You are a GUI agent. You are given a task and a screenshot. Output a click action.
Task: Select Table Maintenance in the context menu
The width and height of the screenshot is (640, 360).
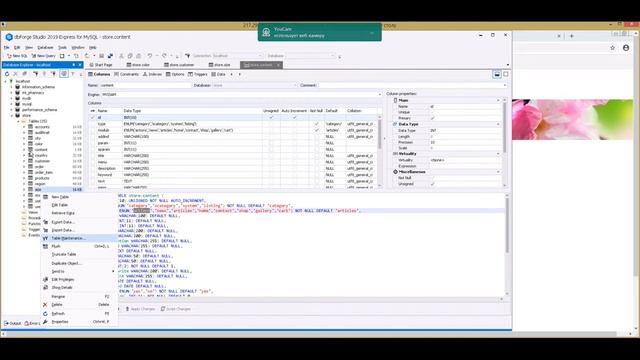(79, 238)
